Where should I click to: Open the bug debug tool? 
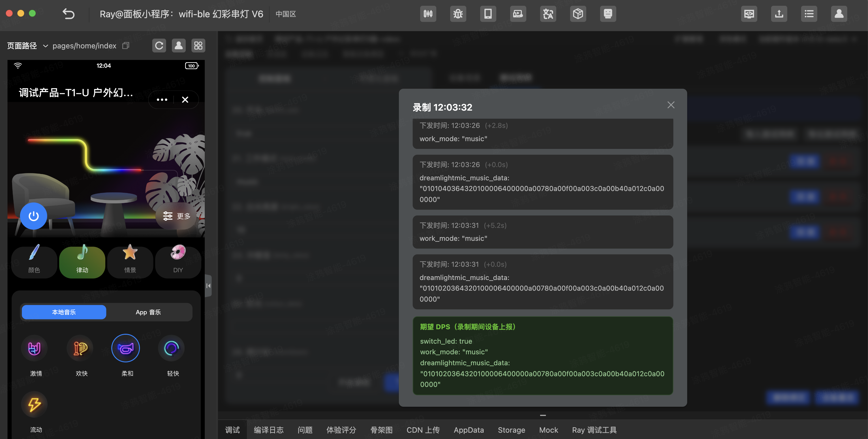click(x=458, y=14)
